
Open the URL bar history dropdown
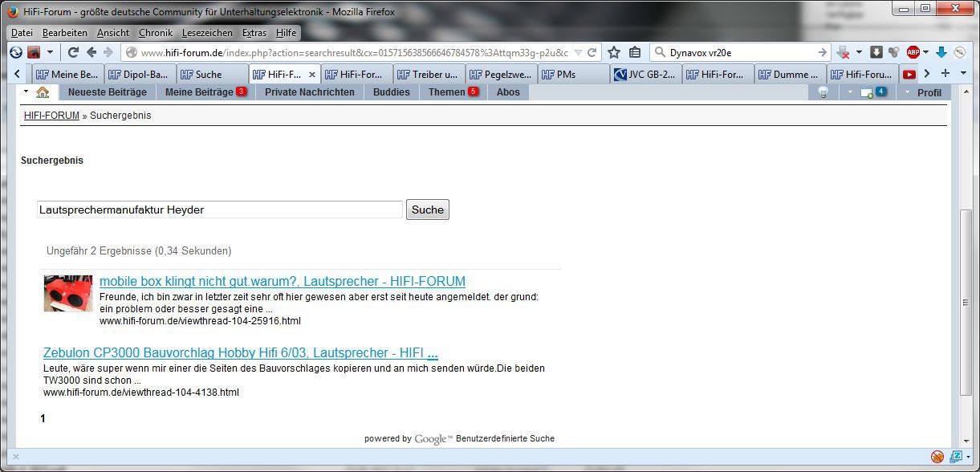point(578,52)
